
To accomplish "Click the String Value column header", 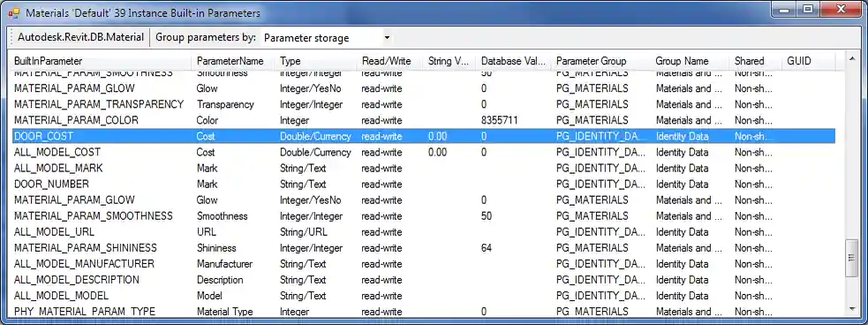I will click(449, 61).
